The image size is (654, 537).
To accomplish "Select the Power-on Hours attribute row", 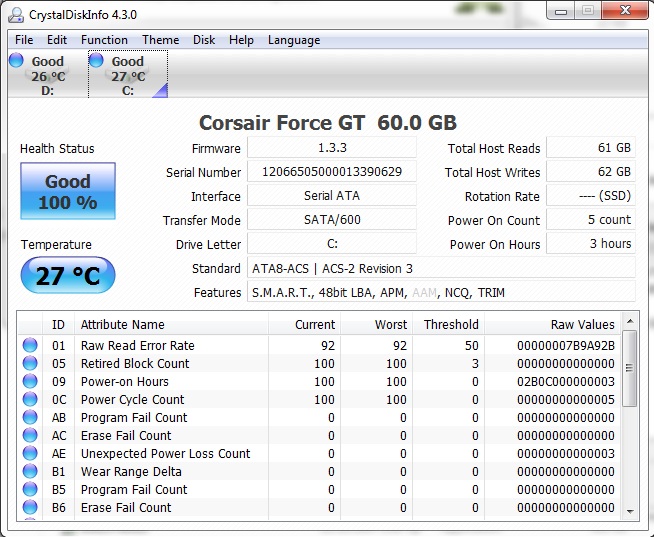I will [319, 381].
